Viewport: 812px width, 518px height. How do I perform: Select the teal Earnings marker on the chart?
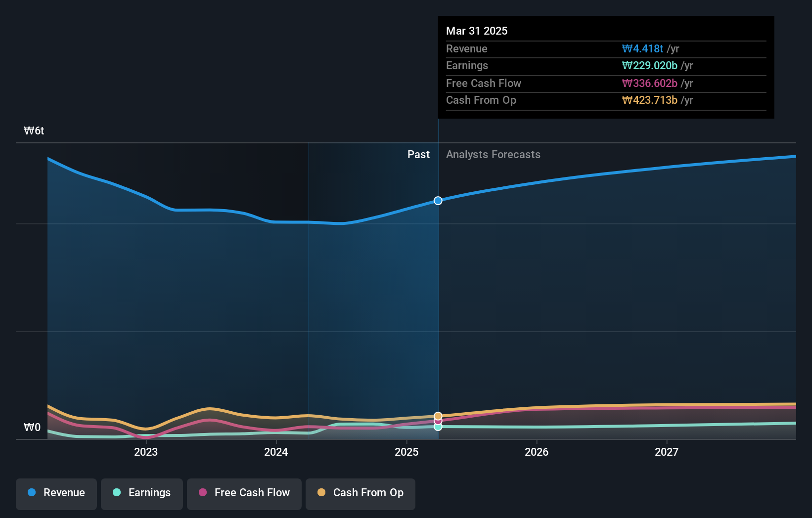click(437, 427)
